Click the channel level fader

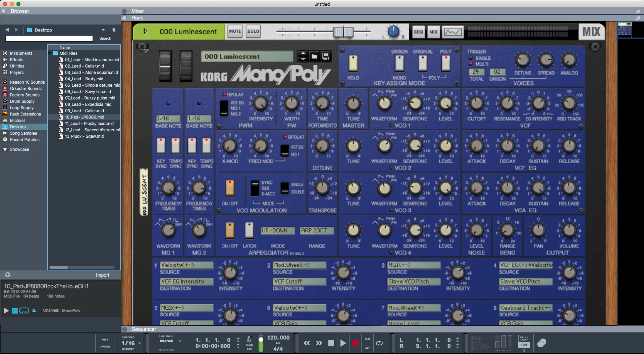(x=343, y=32)
